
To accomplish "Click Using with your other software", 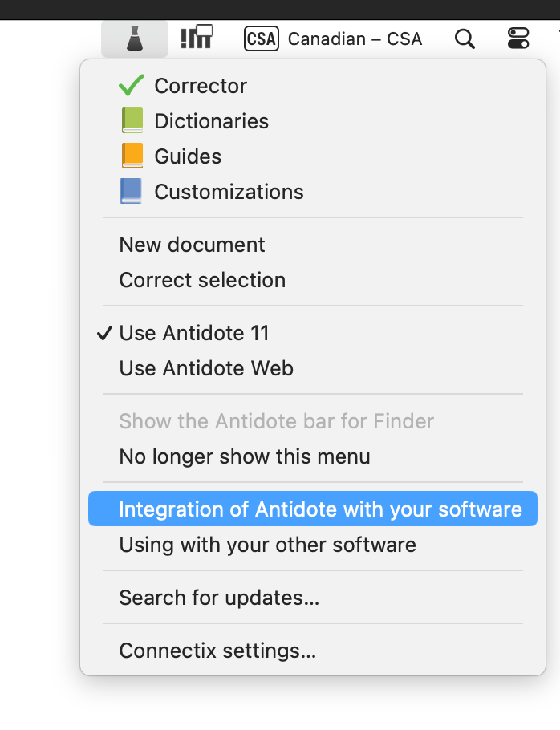I will click(267, 545).
